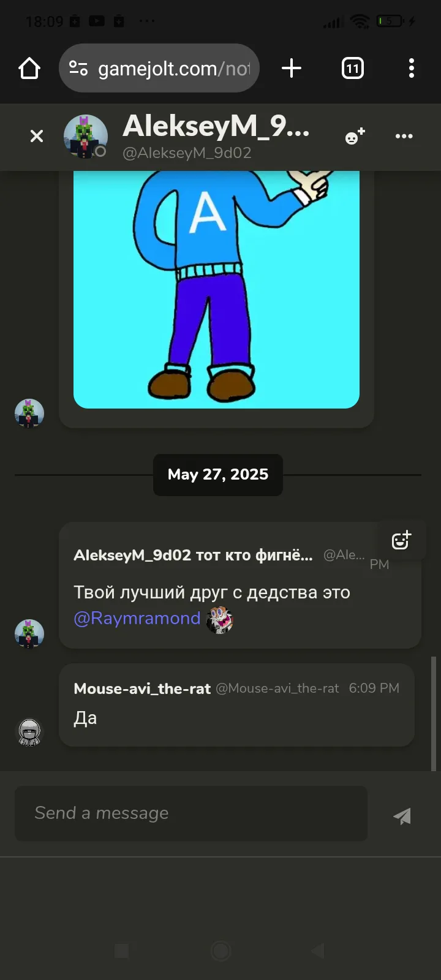Open the chat options ellipsis menu
Screen dimensions: 441x980
[404, 136]
